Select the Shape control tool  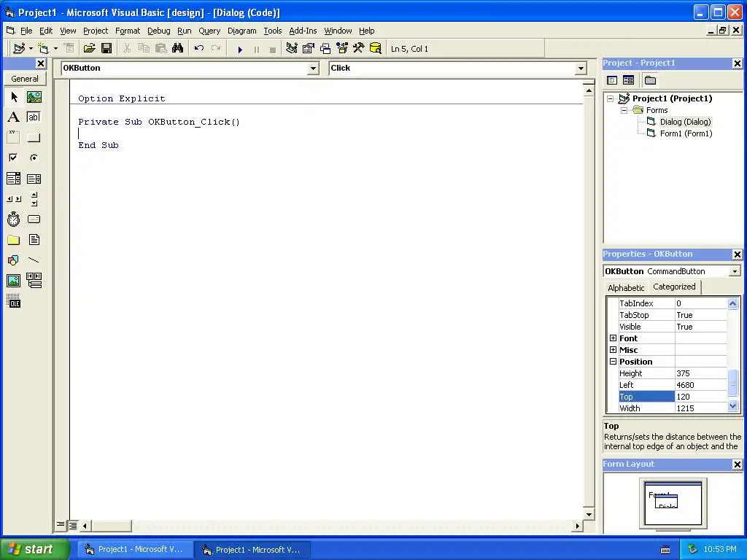14,260
